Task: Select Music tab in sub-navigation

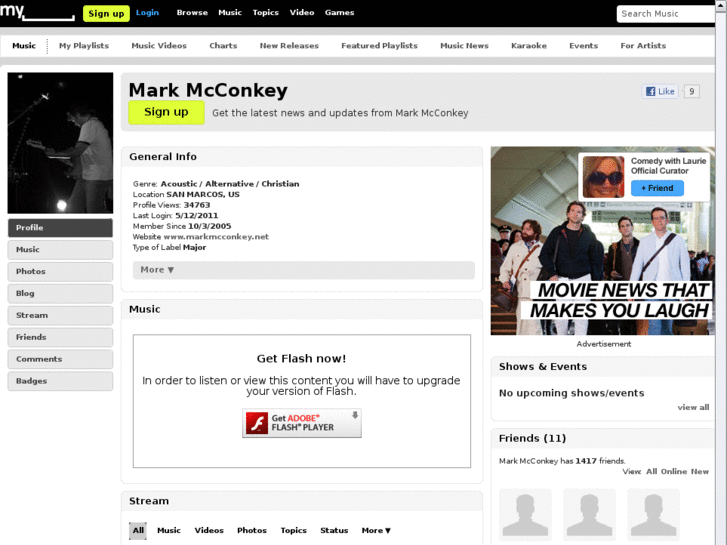Action: (x=24, y=45)
